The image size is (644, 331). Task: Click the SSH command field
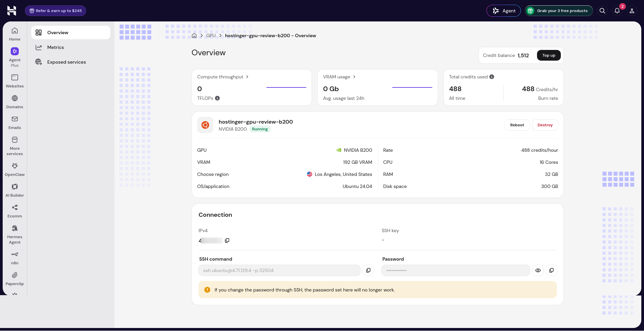(x=279, y=270)
